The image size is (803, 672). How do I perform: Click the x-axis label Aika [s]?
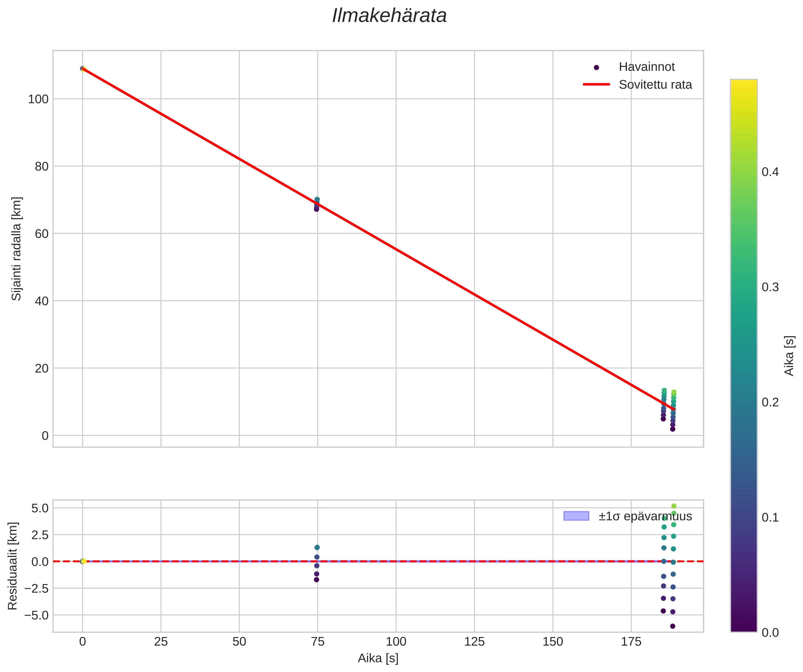[x=378, y=658]
